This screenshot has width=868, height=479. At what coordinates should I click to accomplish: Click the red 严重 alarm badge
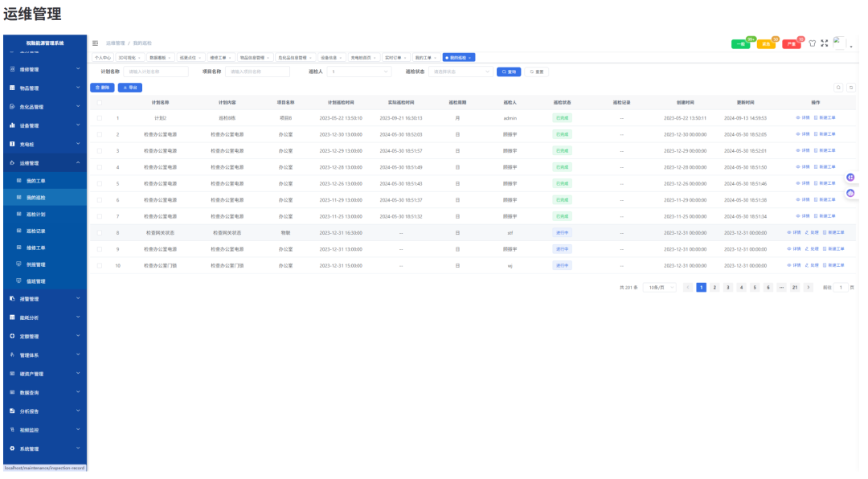(792, 43)
